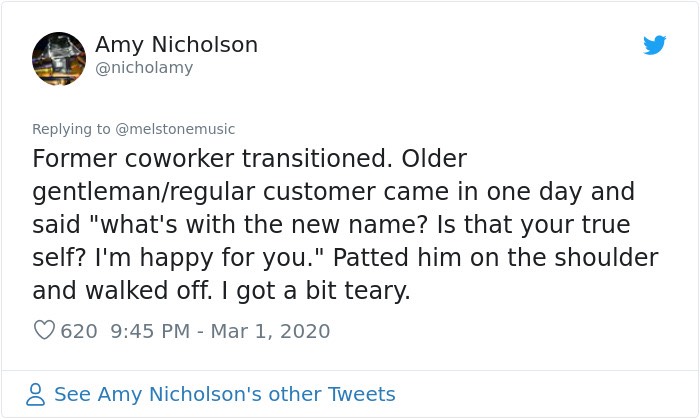Viewport: 700px width, 419px height.
Task: Click the 'I got a bit teary' sentence
Action: (316, 290)
